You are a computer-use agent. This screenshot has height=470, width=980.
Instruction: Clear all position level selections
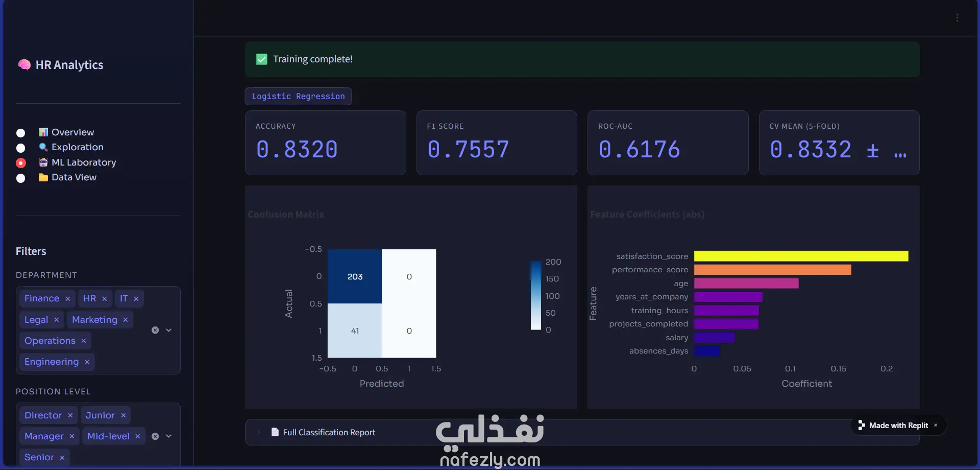[x=155, y=436]
